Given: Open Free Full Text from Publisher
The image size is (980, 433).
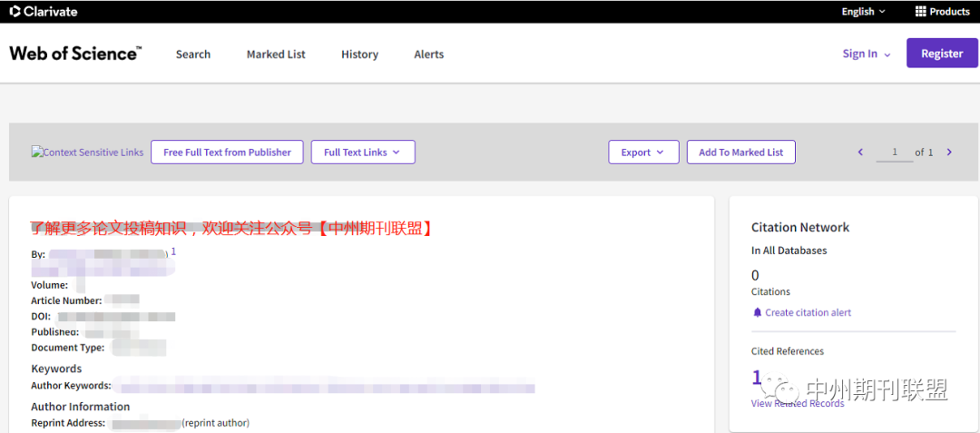Looking at the screenshot, I should pos(227,153).
